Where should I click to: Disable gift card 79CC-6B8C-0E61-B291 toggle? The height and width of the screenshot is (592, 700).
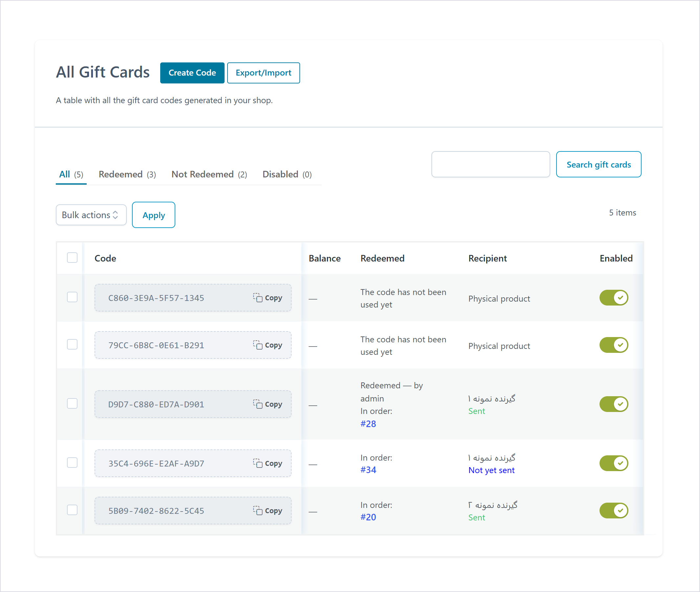614,345
